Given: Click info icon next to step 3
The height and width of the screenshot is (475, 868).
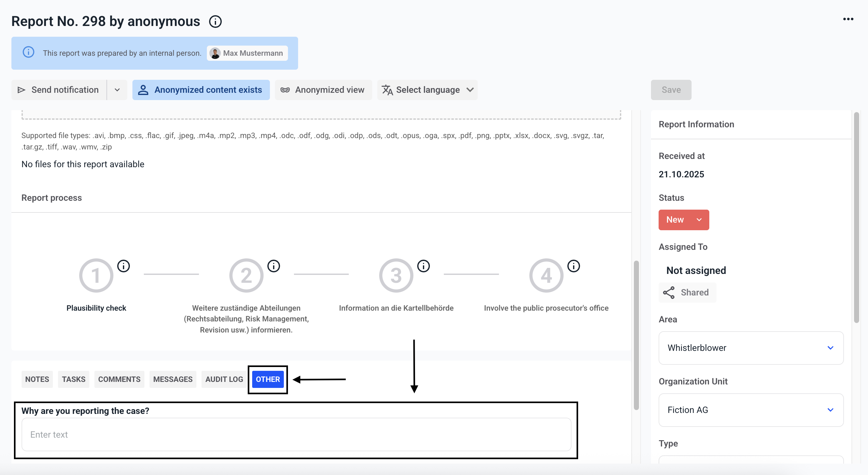Looking at the screenshot, I should click(x=424, y=266).
